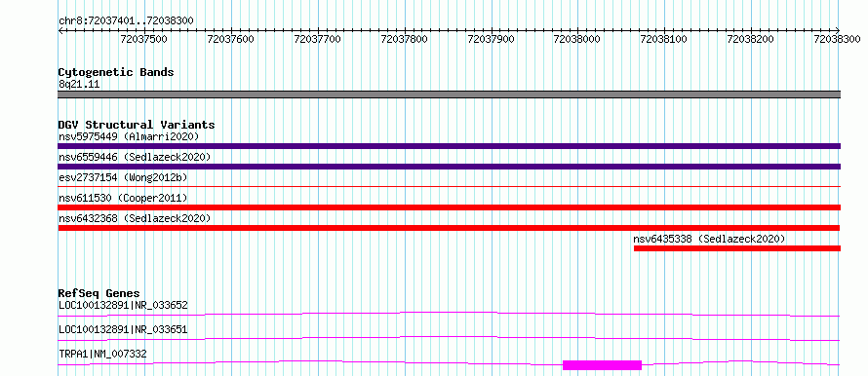Open variant esv2737154 (Wong2012b) label
The image size is (868, 376).
click(x=123, y=177)
